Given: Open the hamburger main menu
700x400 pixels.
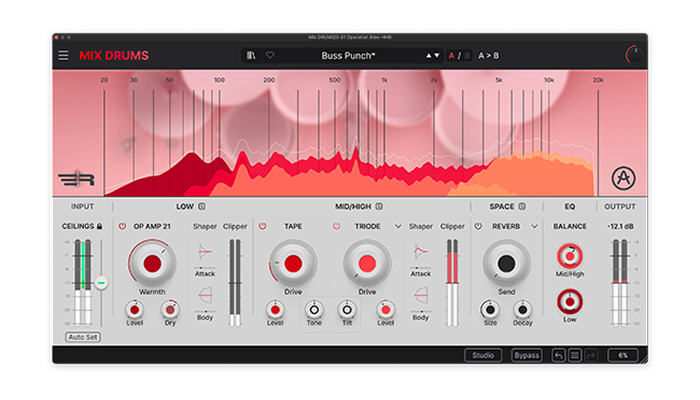Looking at the screenshot, I should tap(64, 56).
